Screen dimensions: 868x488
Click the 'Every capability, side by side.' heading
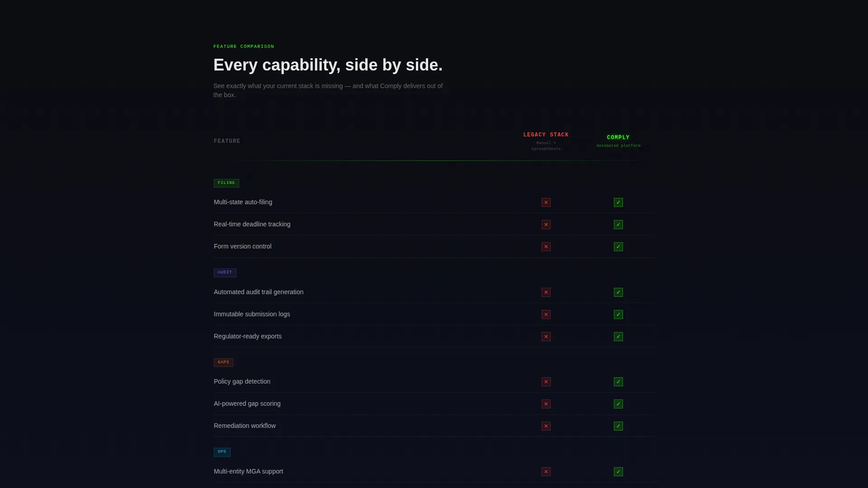pos(328,65)
